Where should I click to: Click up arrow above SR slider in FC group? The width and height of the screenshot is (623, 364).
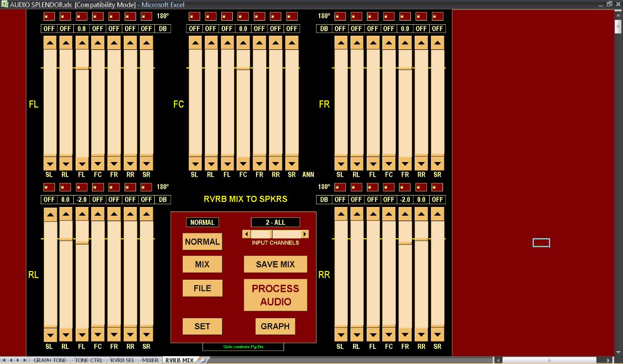tap(292, 43)
